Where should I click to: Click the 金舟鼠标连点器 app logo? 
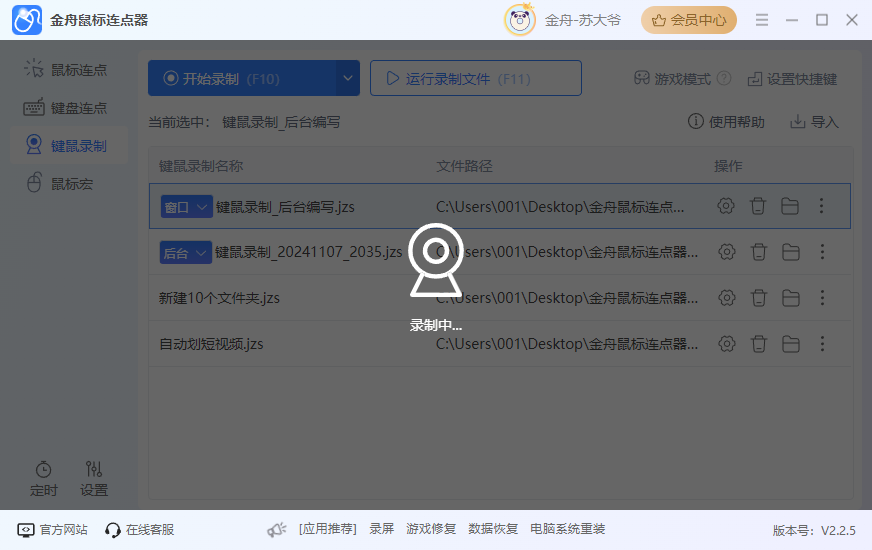click(x=27, y=20)
